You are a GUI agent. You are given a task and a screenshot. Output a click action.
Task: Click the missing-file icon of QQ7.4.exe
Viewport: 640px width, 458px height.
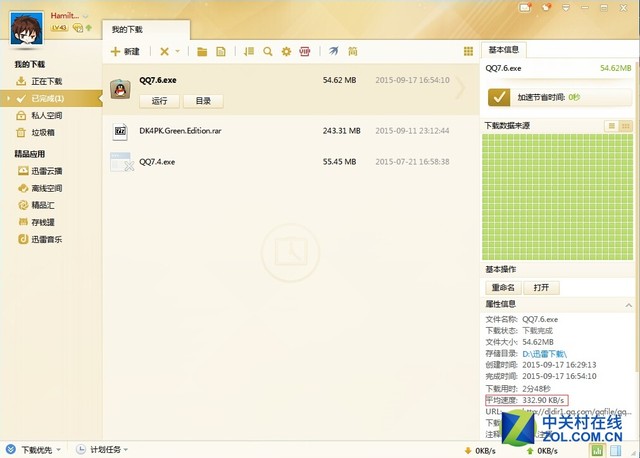(122, 162)
